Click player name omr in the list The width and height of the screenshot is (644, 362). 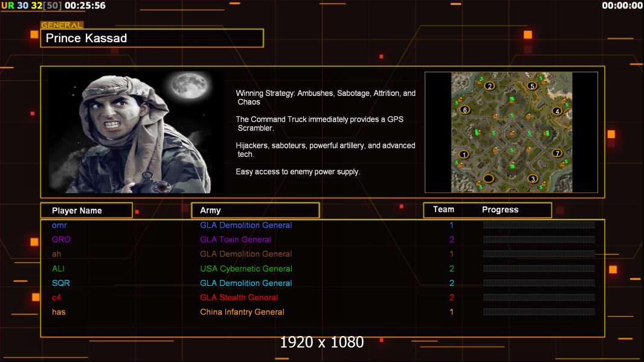[x=59, y=225]
